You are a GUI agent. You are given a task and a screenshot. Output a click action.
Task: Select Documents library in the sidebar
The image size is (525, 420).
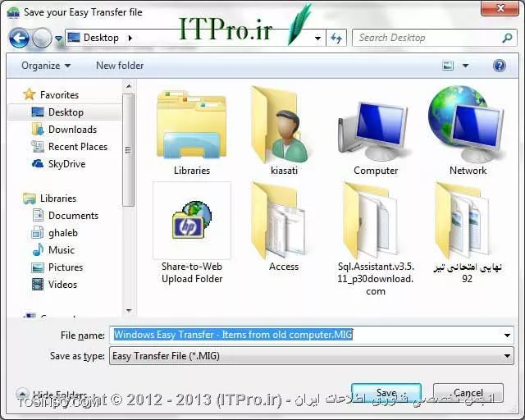click(73, 216)
